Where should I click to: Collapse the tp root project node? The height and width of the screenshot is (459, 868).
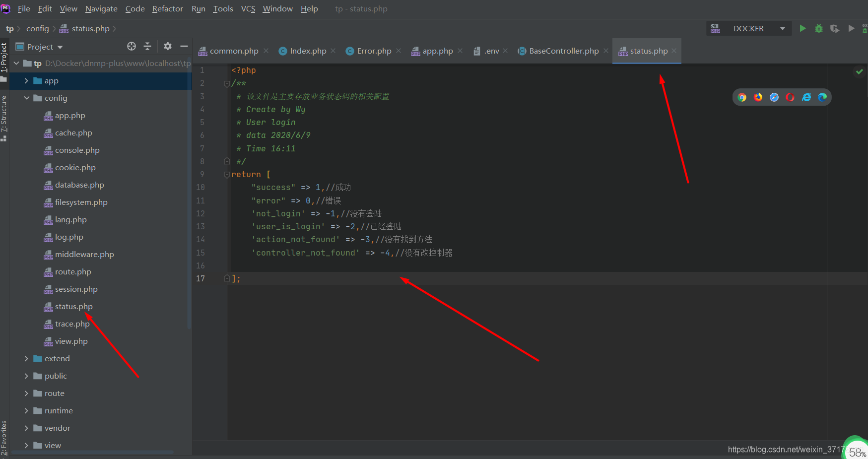17,63
